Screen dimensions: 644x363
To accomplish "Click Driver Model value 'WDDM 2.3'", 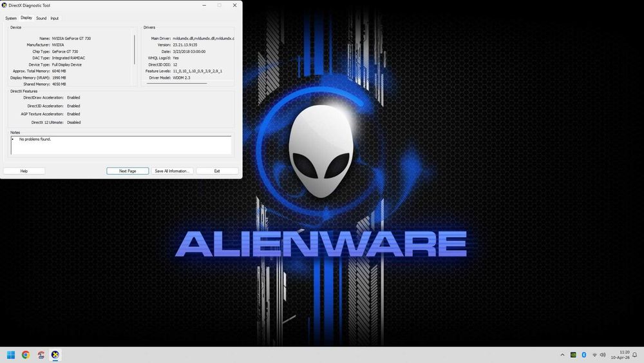I will (x=181, y=78).
